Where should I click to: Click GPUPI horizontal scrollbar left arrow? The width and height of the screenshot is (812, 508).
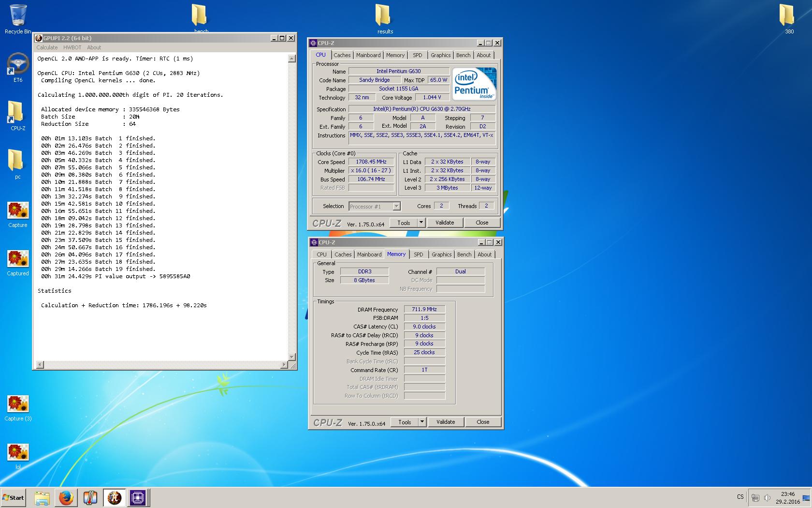[40, 365]
